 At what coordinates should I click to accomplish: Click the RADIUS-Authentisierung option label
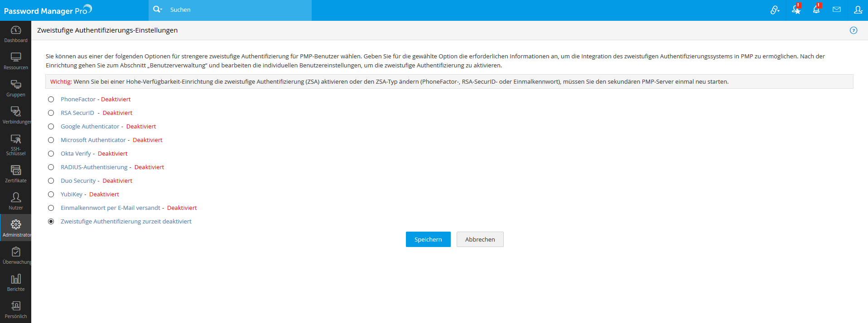coord(94,167)
